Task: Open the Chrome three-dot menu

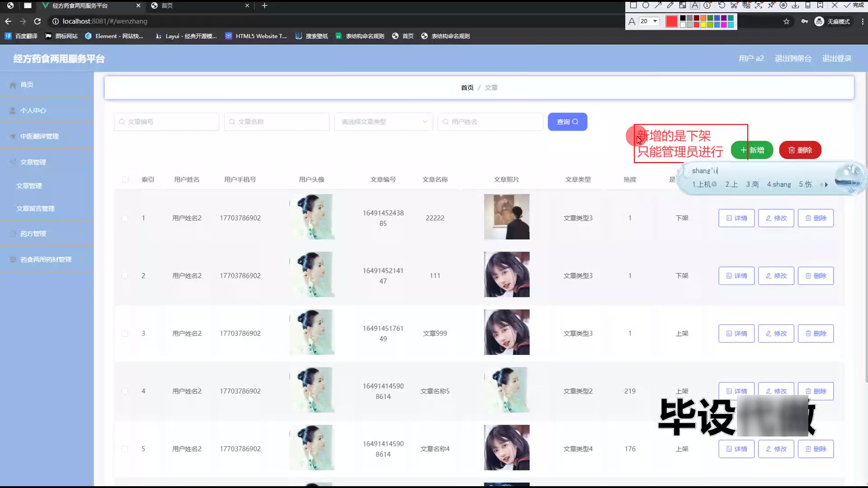Action: click(863, 21)
